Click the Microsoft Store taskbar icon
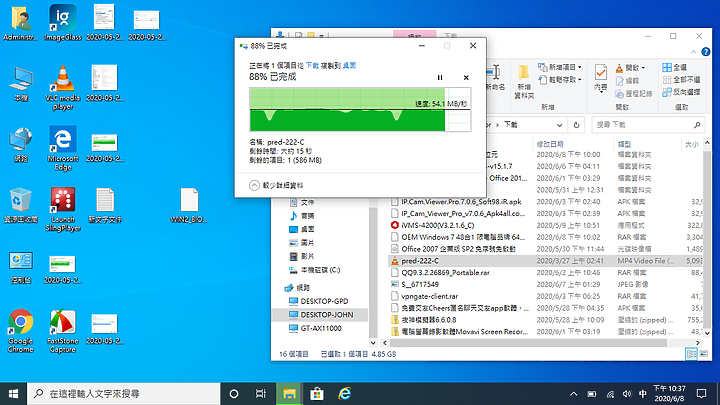Image resolution: width=720 pixels, height=405 pixels. point(317,393)
